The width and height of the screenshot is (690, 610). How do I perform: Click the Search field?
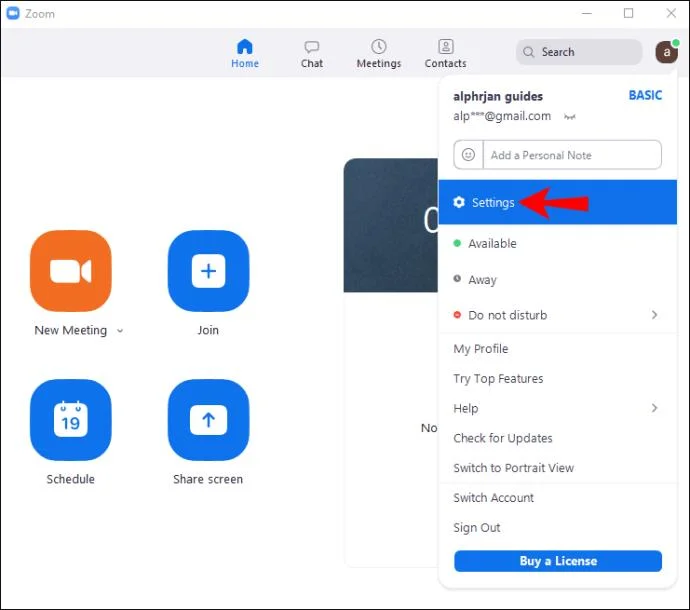click(579, 52)
